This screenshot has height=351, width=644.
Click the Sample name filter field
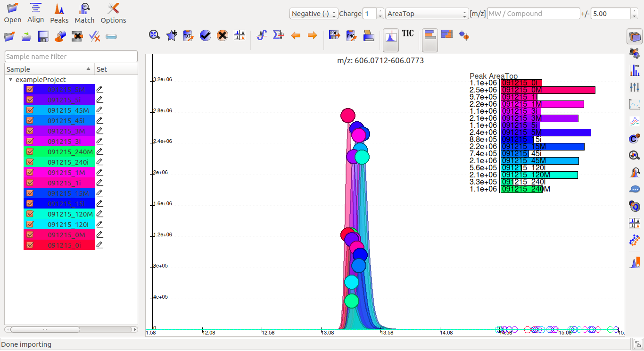coord(71,57)
